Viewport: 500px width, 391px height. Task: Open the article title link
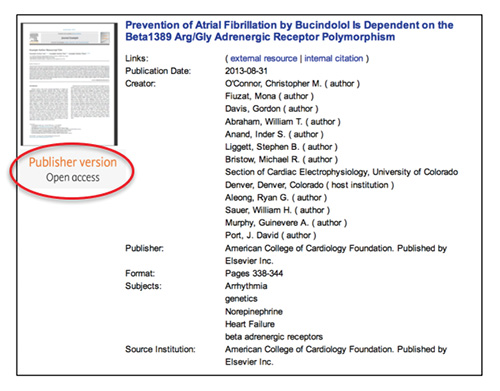289,31
